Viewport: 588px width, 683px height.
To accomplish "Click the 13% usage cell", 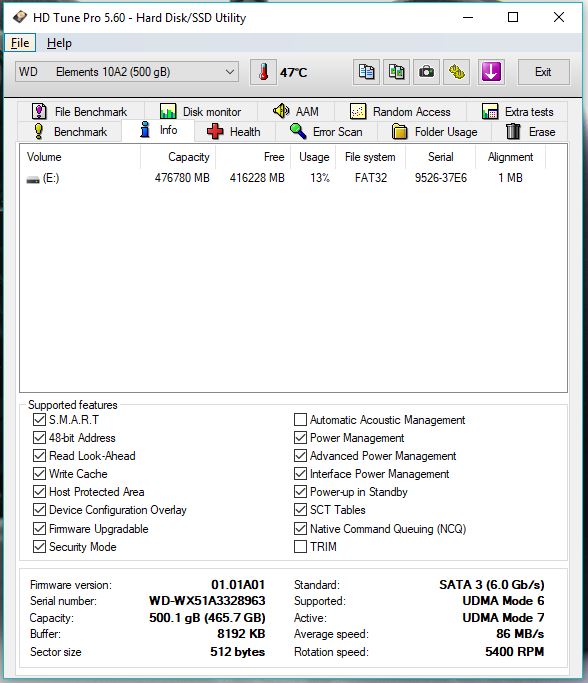I will 320,178.
